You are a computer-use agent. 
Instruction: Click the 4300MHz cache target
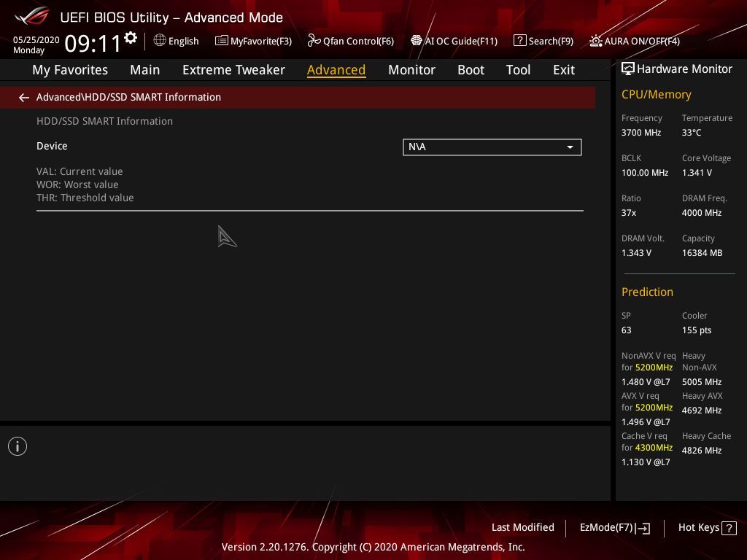654,448
